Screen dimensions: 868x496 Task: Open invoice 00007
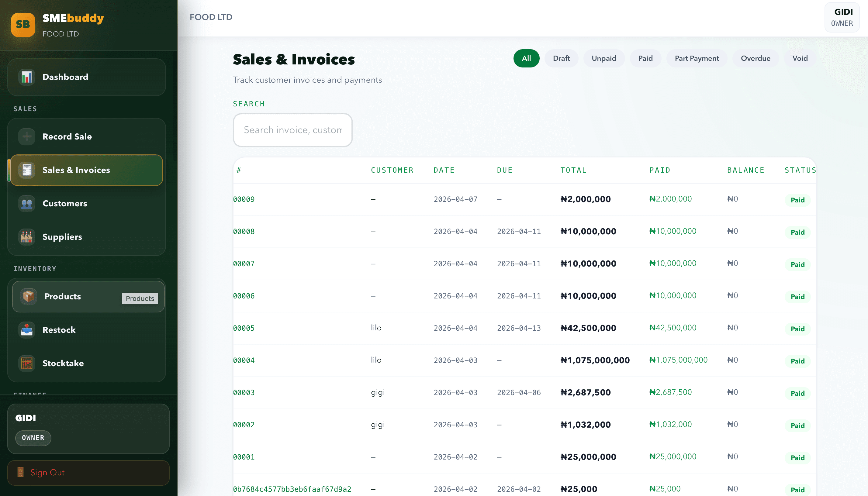pyautogui.click(x=244, y=264)
